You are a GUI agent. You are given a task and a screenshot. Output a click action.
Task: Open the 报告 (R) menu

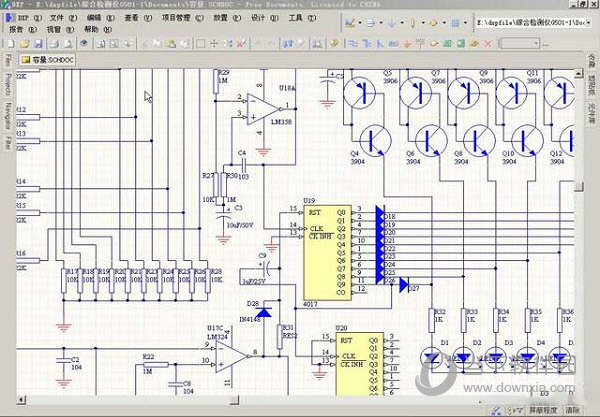pos(23,29)
